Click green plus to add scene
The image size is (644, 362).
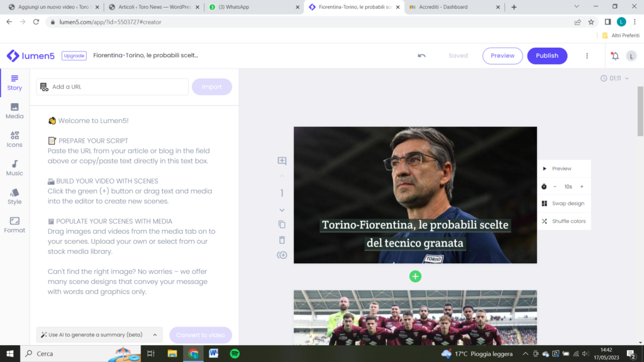click(x=415, y=277)
